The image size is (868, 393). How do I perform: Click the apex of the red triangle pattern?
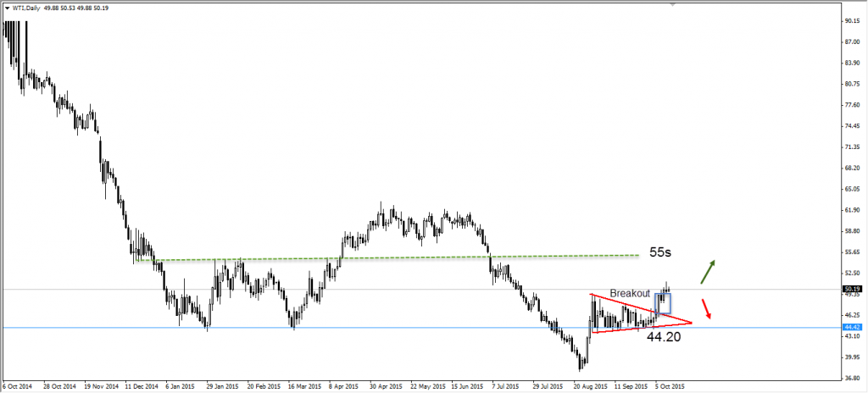(692, 322)
